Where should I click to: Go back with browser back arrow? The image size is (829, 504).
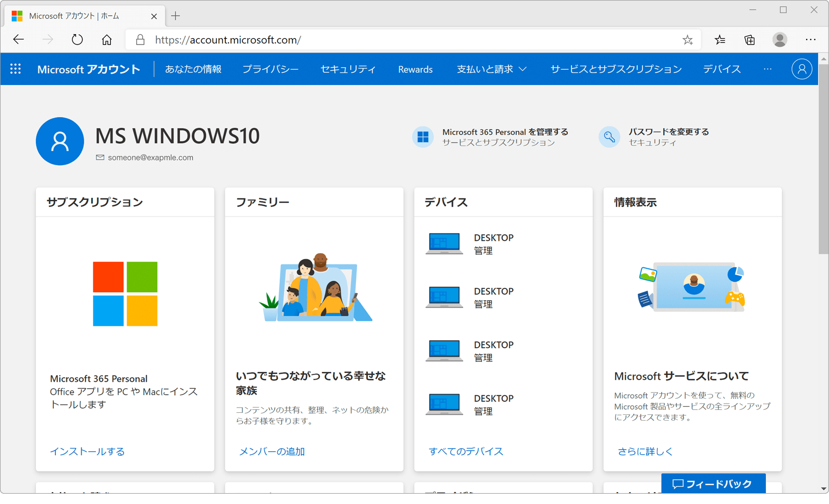click(x=19, y=39)
